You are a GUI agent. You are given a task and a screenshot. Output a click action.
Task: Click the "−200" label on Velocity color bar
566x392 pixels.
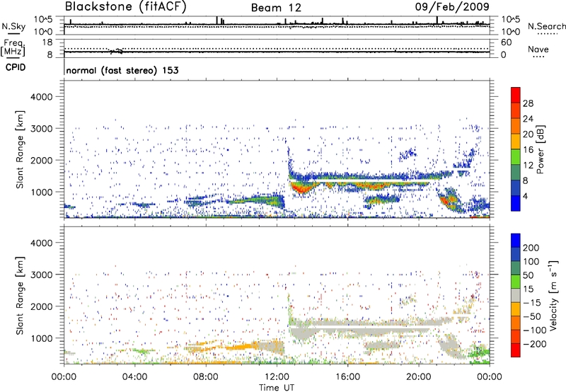click(x=535, y=344)
